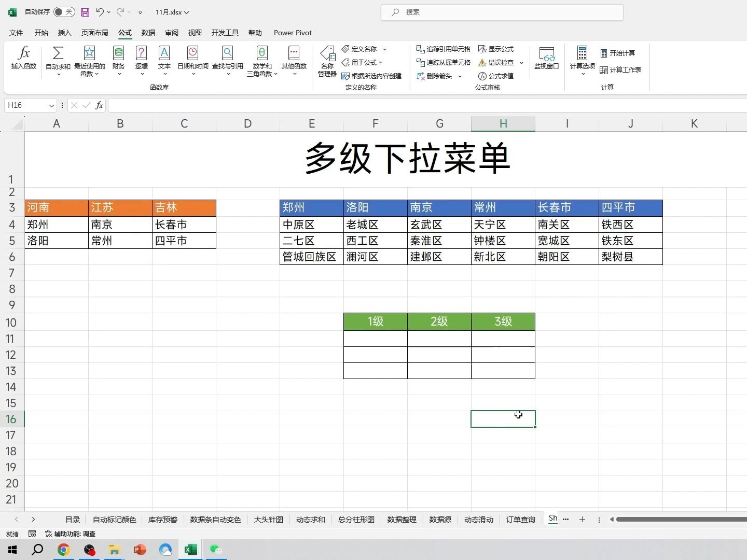Switch to the Data (数据) ribbon tab
Image resolution: width=747 pixels, height=560 pixels.
(x=148, y=33)
